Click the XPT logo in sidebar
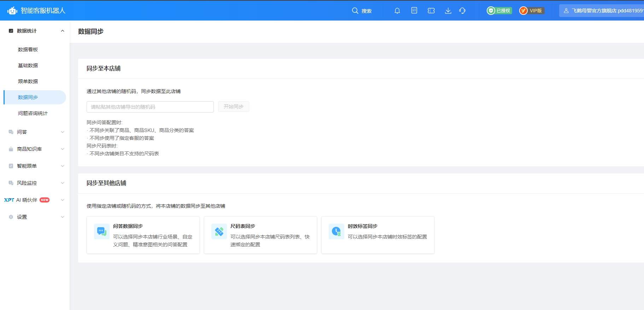Viewport: 644px width, 310px height. [x=9, y=200]
